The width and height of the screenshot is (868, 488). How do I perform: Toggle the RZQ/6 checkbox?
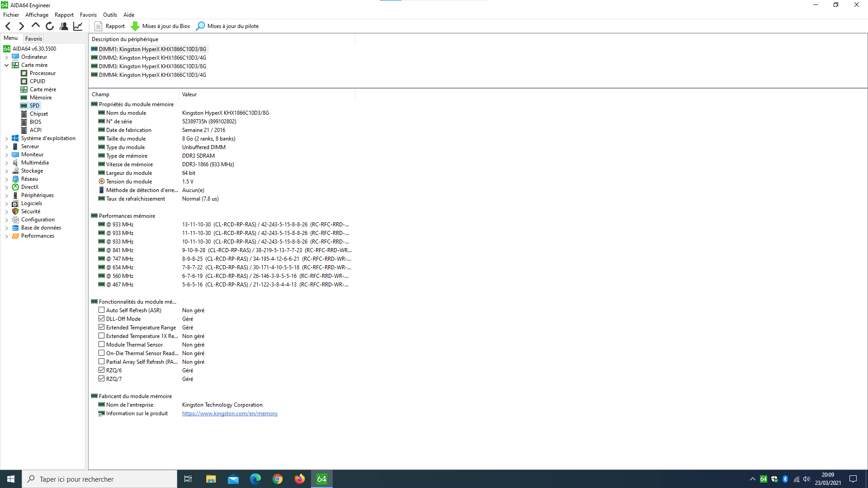(x=102, y=370)
